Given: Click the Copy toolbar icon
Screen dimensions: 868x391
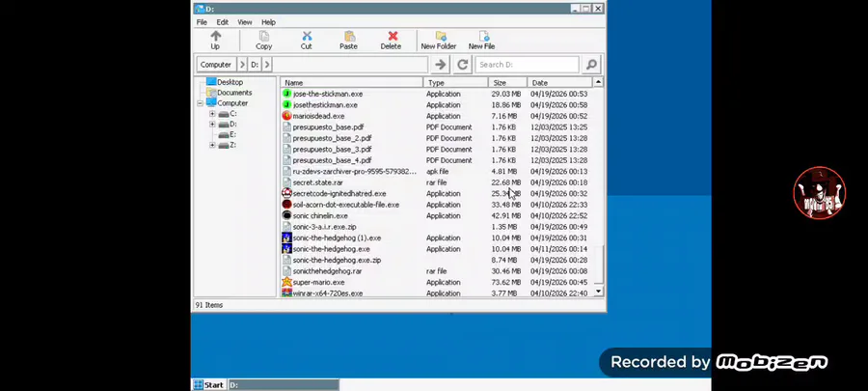Looking at the screenshot, I should point(264,37).
